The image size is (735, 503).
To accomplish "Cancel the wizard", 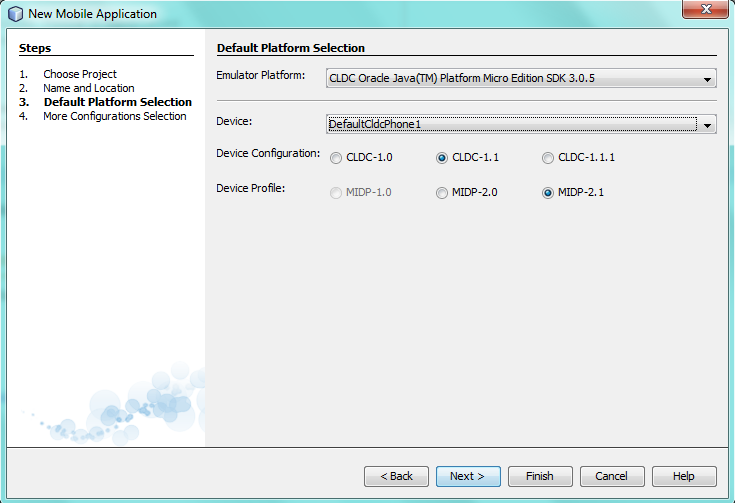I will click(612, 476).
